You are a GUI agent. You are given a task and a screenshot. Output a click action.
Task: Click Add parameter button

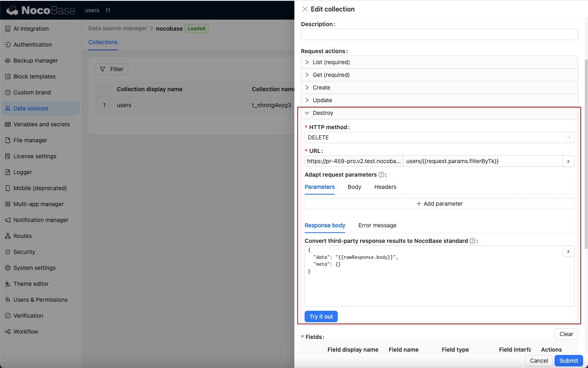(439, 204)
